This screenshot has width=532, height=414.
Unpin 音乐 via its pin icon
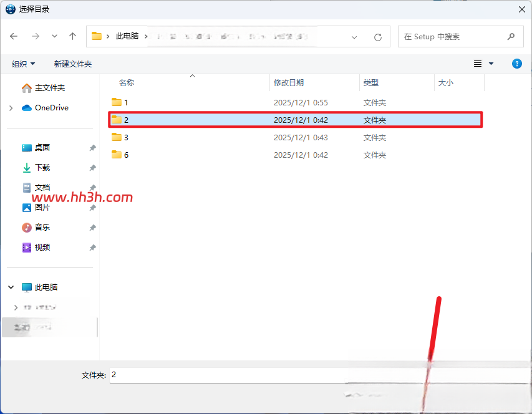(93, 228)
